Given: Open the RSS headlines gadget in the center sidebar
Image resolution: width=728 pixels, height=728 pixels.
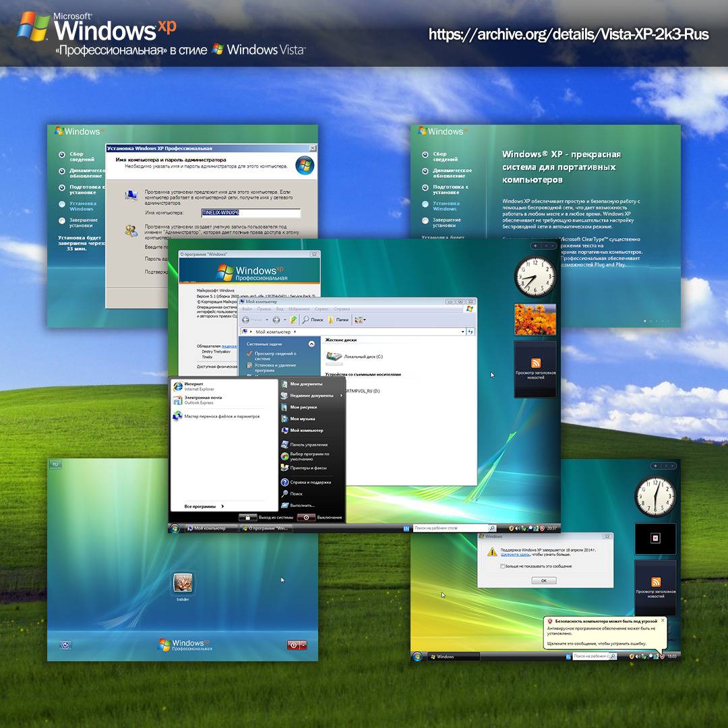Looking at the screenshot, I should (535, 369).
